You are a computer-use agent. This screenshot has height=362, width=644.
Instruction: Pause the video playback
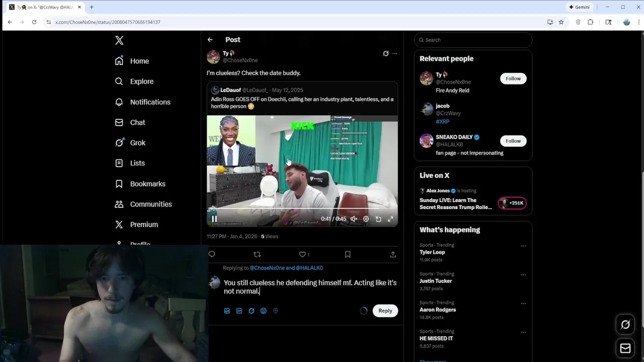click(214, 219)
